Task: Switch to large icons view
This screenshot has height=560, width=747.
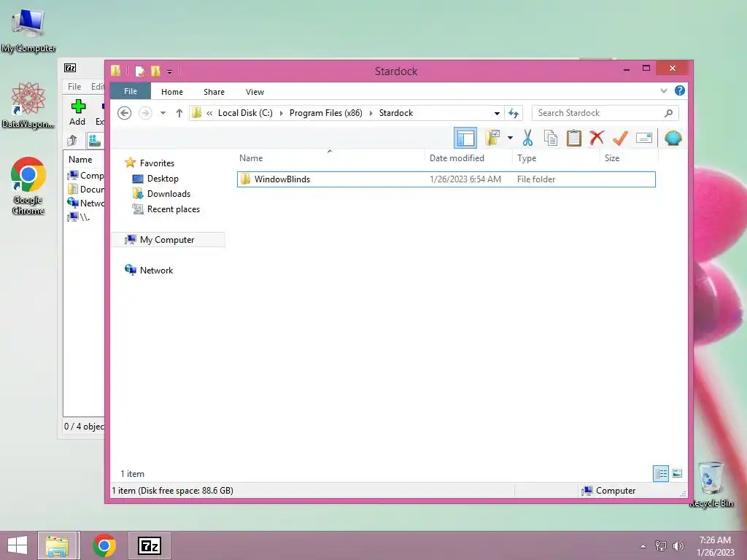Action: (677, 473)
